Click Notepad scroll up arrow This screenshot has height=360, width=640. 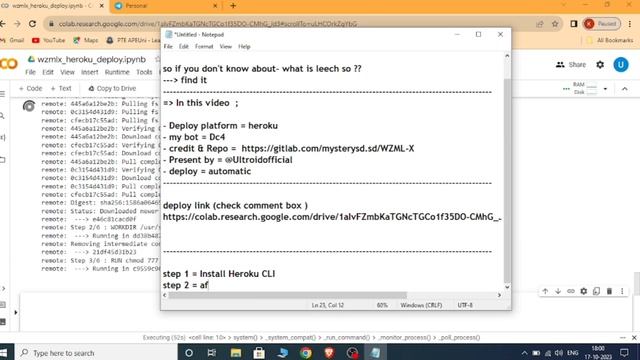coord(507,56)
